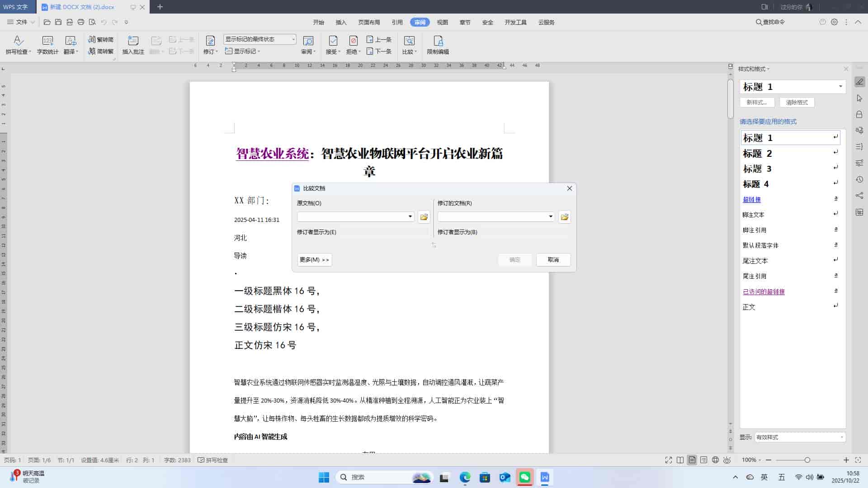Image resolution: width=868 pixels, height=488 pixels.
Task: Open the current style 标题 1 dropdown
Action: [x=840, y=86]
